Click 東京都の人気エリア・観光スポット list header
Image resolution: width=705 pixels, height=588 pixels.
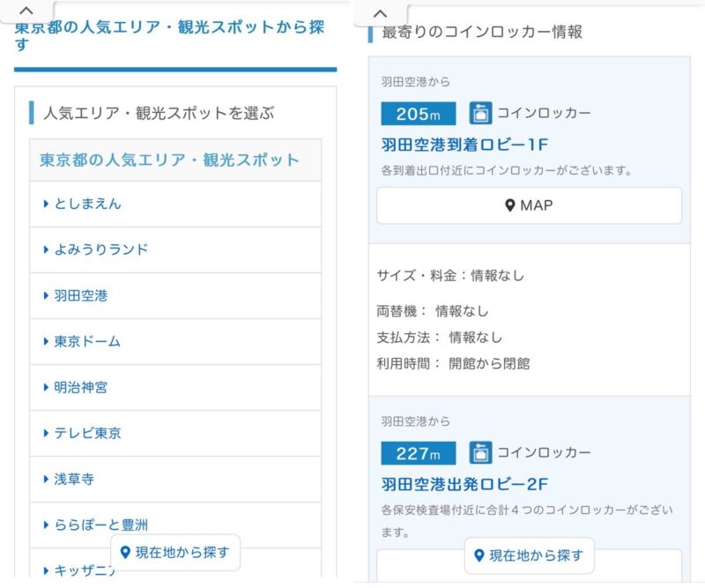175,160
